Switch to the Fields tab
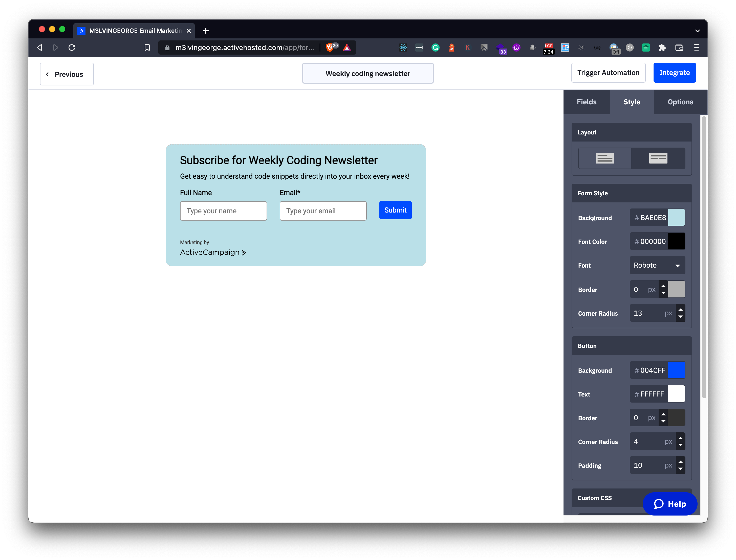Image resolution: width=736 pixels, height=560 pixels. 587,102
